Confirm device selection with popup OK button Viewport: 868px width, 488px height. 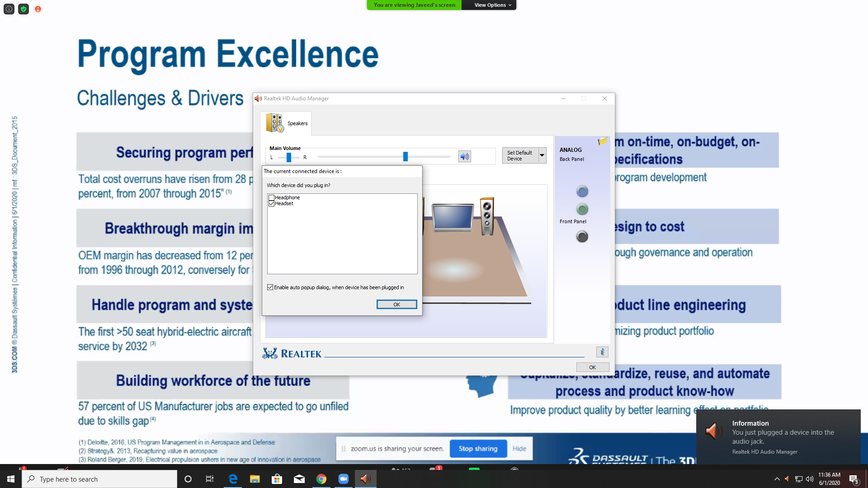click(396, 305)
